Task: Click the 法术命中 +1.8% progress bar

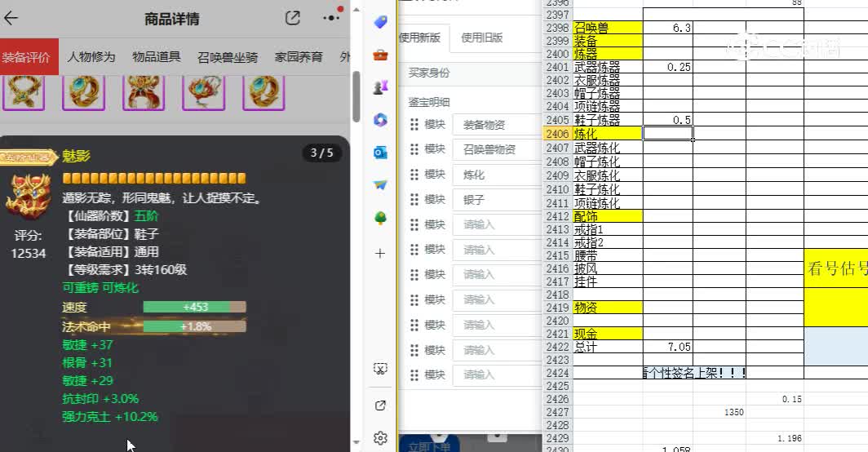Action: point(194,326)
